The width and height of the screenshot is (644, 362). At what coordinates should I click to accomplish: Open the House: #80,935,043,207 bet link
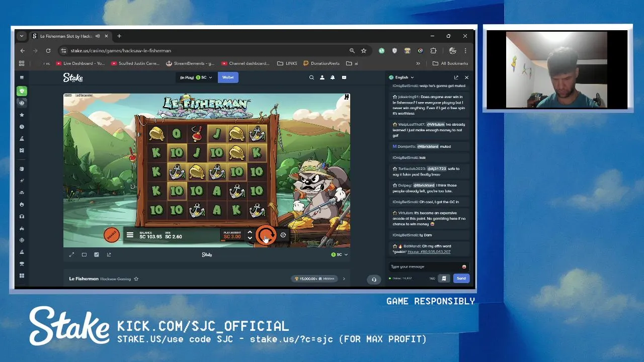point(429,251)
